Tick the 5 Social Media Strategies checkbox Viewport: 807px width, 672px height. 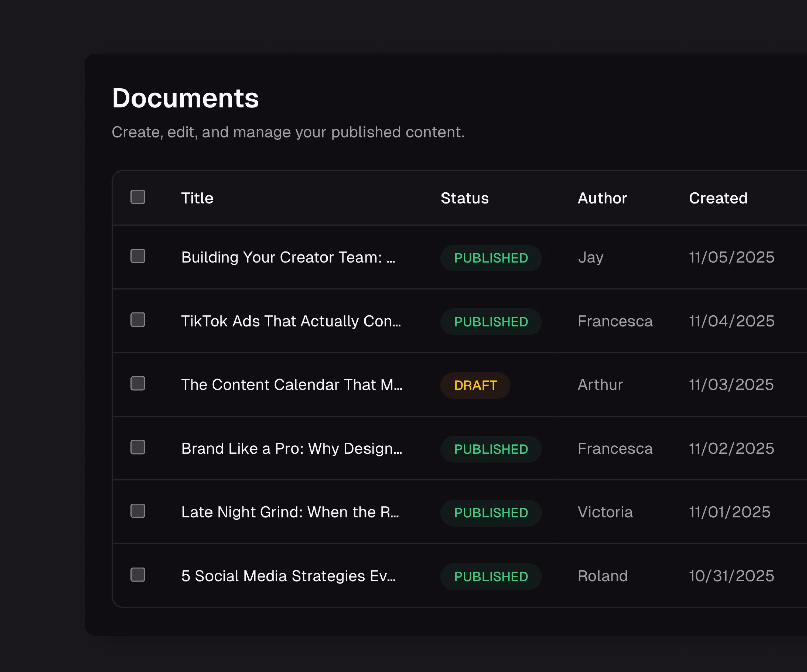click(138, 575)
